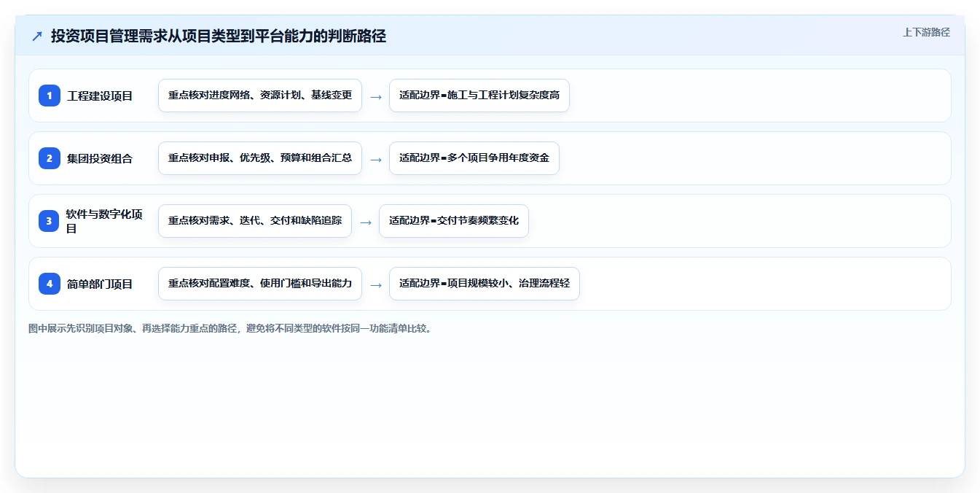
Task: Click the 软件与数字化项目 row label
Action: [104, 221]
